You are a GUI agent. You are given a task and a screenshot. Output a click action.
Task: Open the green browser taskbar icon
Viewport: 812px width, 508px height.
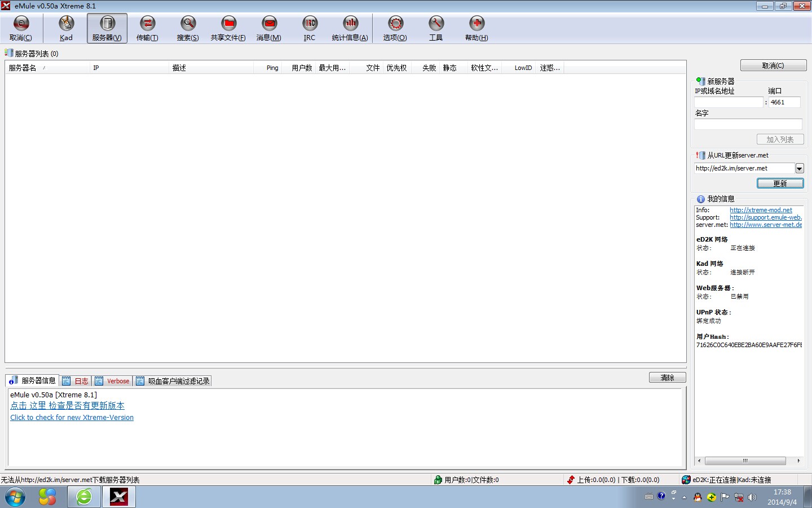click(x=84, y=497)
